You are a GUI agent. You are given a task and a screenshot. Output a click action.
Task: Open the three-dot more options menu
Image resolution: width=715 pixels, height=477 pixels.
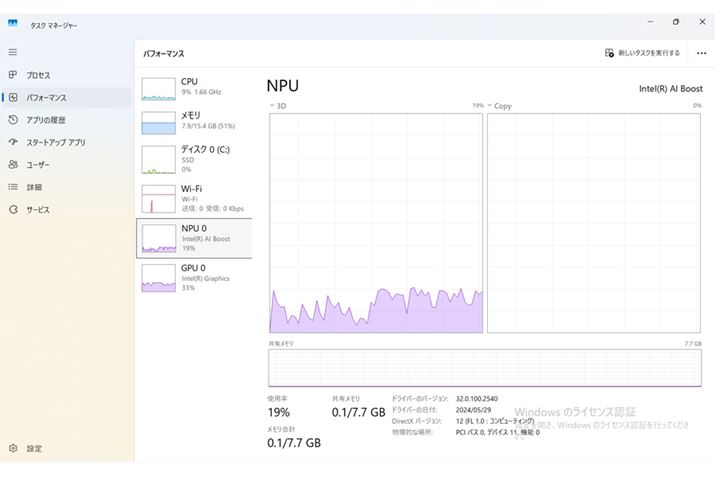[701, 53]
